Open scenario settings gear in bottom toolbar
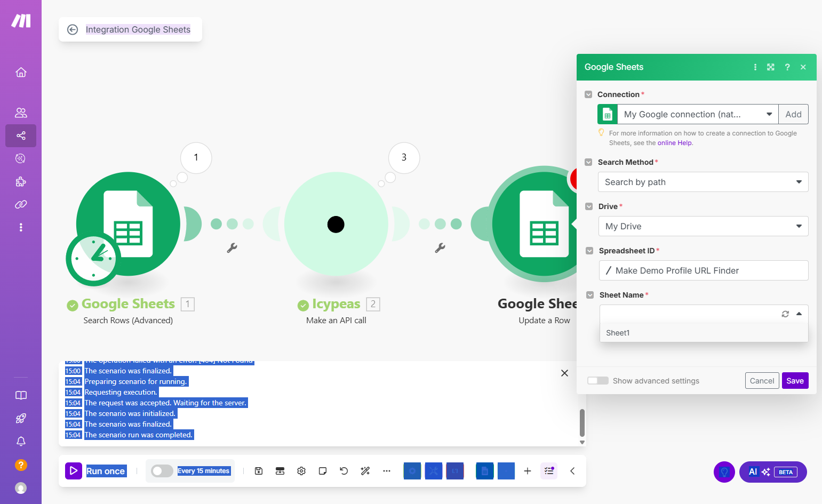This screenshot has height=504, width=822. pyautogui.click(x=301, y=471)
